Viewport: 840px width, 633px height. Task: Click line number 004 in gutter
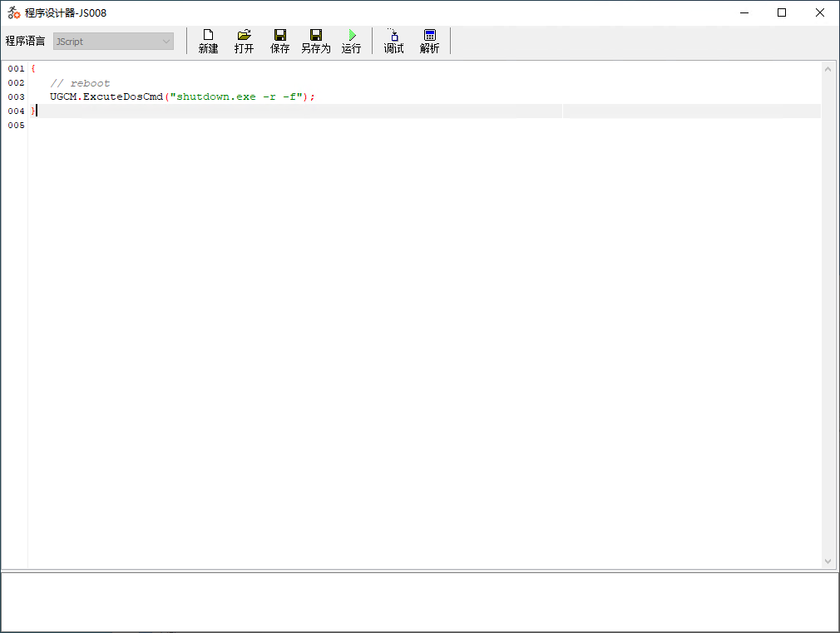(x=16, y=111)
